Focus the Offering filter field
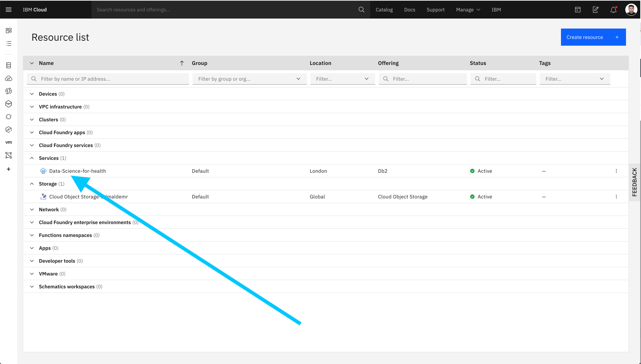Viewport: 641px width, 364px height. pos(423,79)
